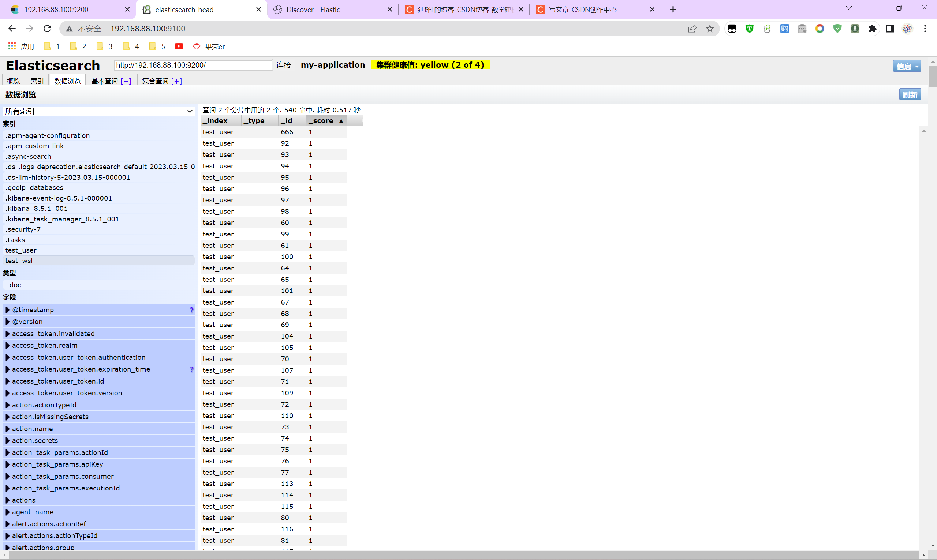Switch to the Discover - Elastic browser tab
This screenshot has width=937, height=560.
314,10
